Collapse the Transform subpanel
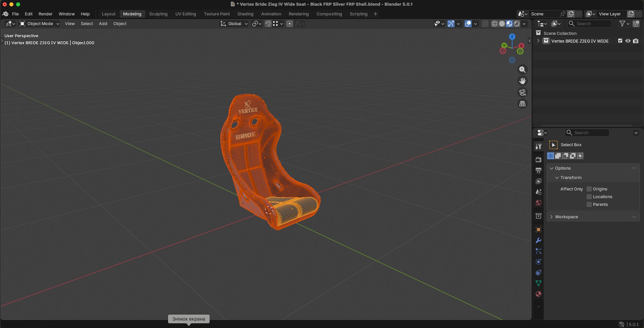 (x=557, y=178)
